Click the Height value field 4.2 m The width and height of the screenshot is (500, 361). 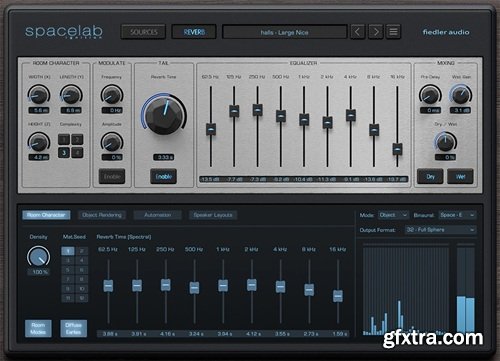pos(39,157)
